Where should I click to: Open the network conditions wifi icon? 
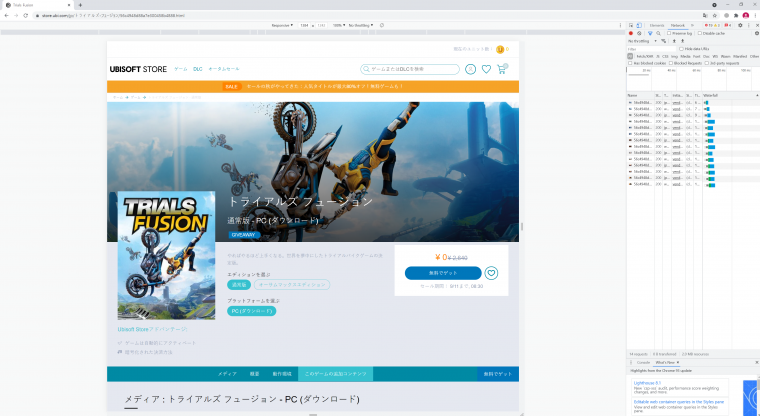coord(664,41)
